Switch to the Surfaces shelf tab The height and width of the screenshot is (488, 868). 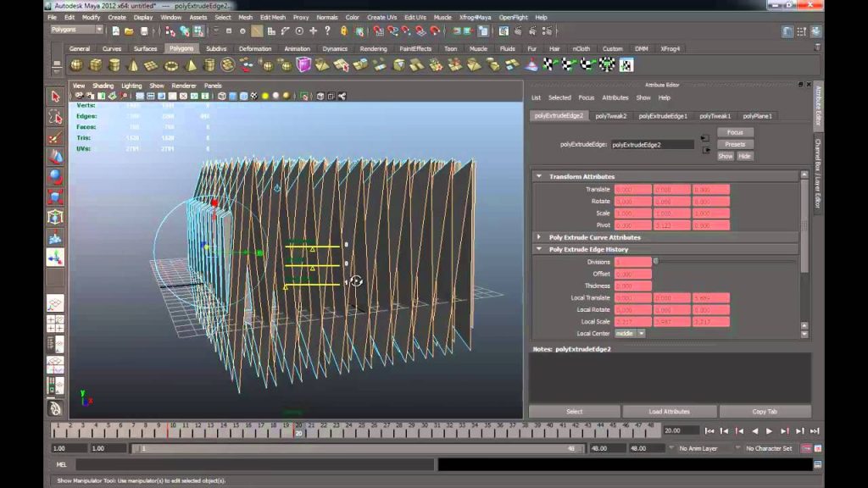[x=146, y=48]
